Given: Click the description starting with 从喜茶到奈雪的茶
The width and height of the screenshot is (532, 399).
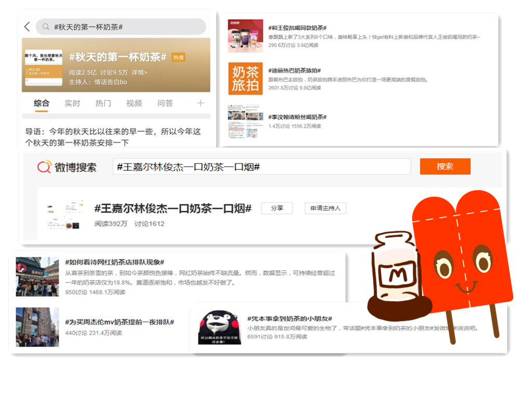Looking at the screenshot, I should click(200, 278).
